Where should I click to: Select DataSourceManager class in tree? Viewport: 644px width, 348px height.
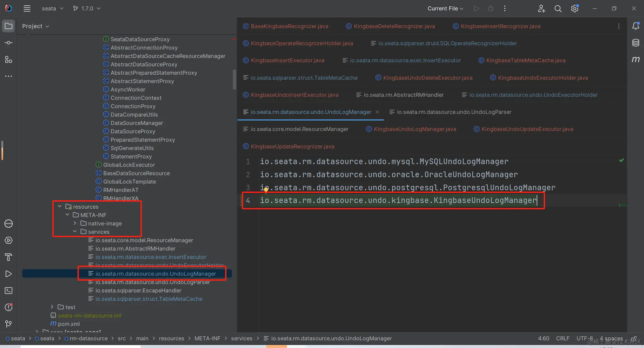137,123
